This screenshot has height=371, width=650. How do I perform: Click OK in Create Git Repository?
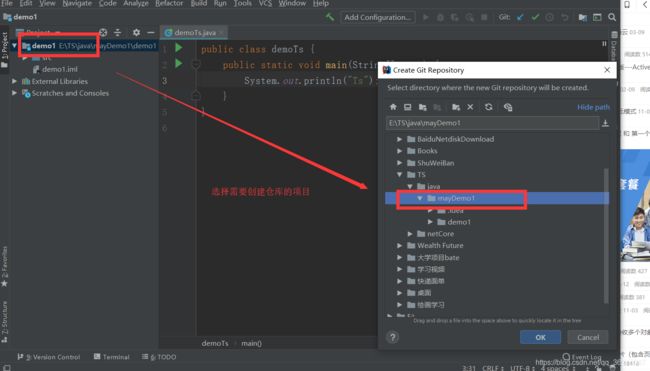(541, 337)
